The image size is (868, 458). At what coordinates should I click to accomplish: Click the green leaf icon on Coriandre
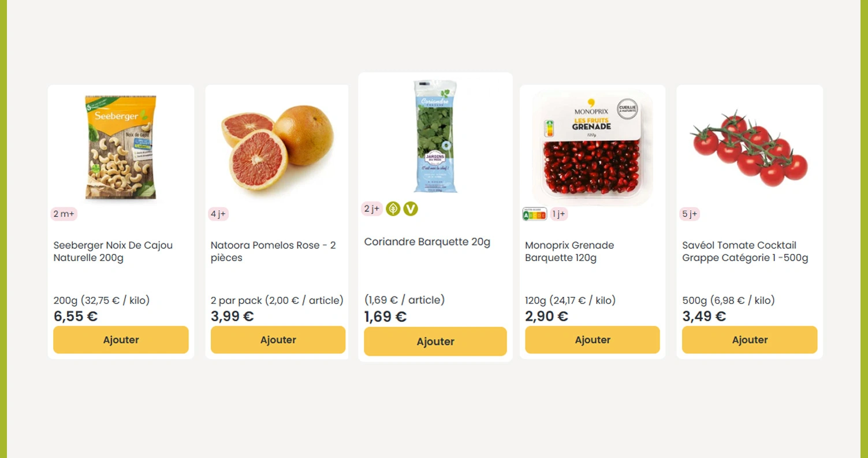coord(393,208)
